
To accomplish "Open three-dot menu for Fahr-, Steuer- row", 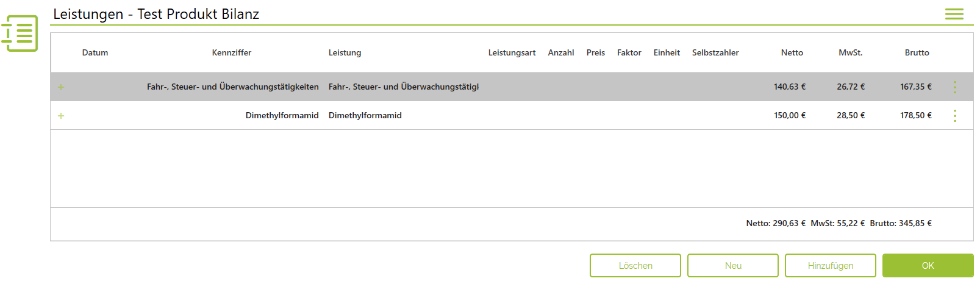I will (x=954, y=87).
